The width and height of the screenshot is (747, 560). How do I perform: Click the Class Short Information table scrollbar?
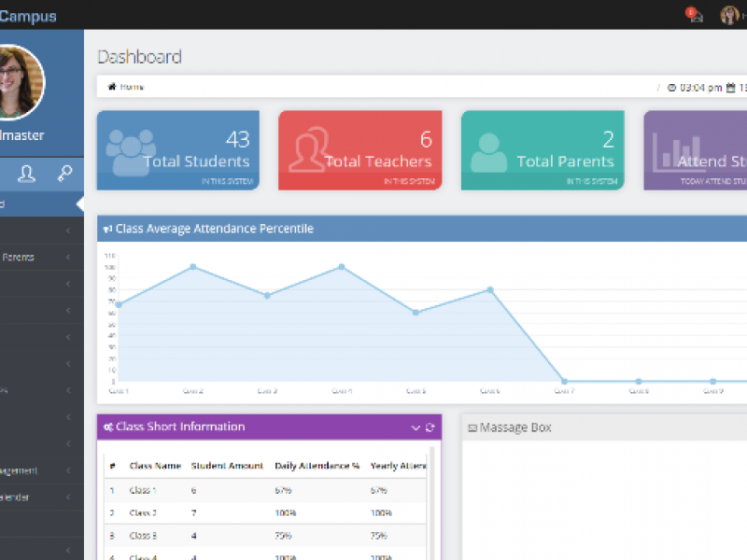pos(430,504)
